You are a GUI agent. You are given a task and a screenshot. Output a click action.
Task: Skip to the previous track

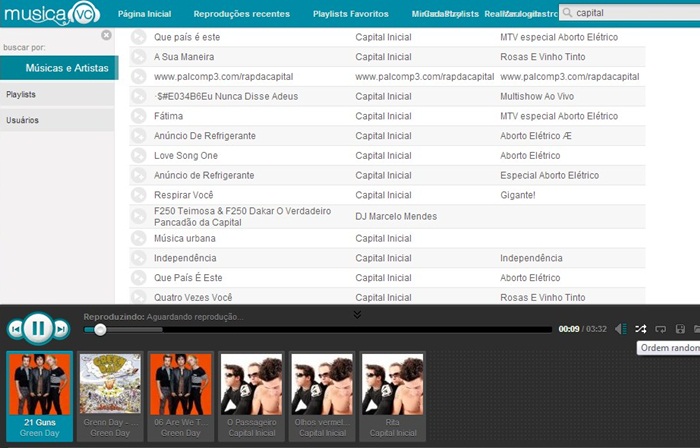[15, 329]
